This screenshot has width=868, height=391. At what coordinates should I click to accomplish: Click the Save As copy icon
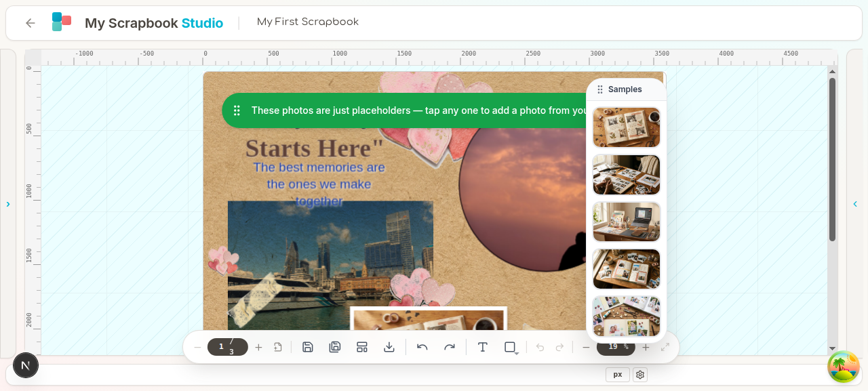pyautogui.click(x=335, y=347)
